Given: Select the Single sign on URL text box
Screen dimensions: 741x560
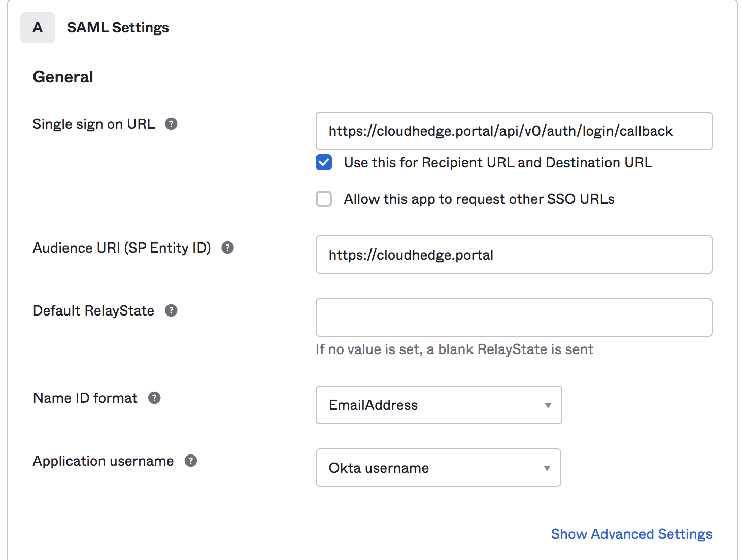Looking at the screenshot, I should click(x=514, y=131).
